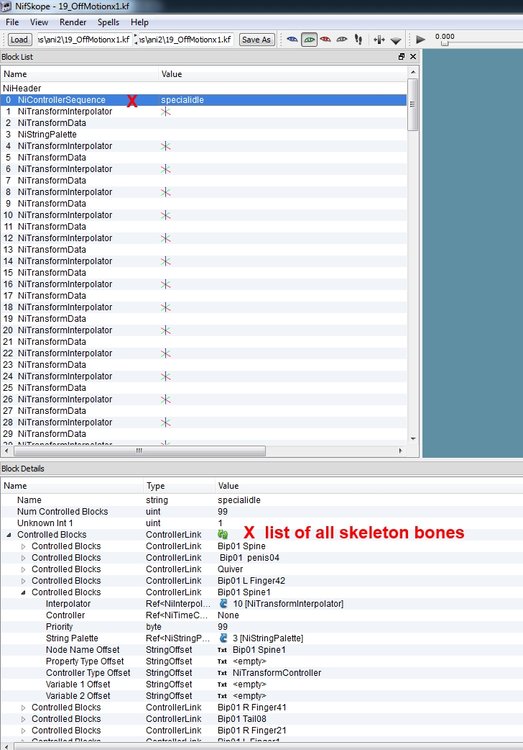Expand the Bip01 R Finger41 controlled block
Image resolution: width=523 pixels, height=750 pixels.
(23, 707)
